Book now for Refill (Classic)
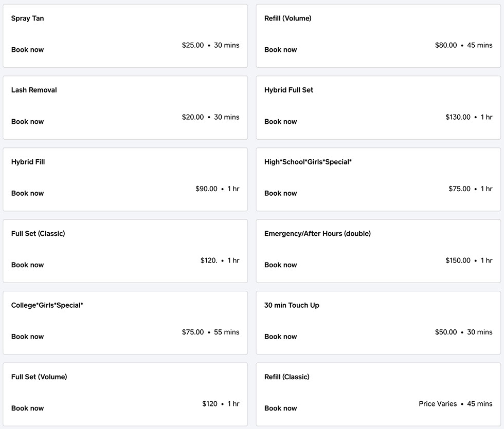Image resolution: width=504 pixels, height=429 pixels. (x=280, y=408)
